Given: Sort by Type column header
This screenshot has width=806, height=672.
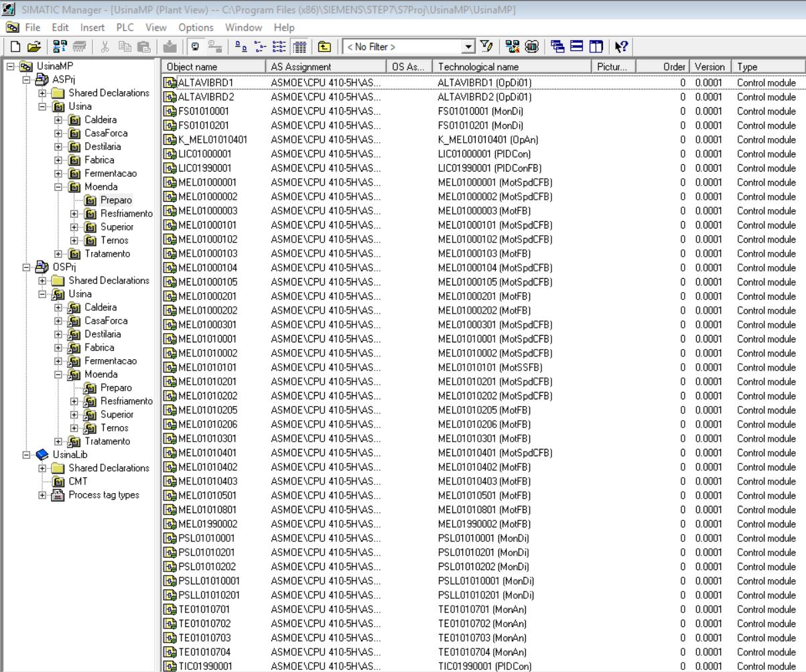Looking at the screenshot, I should [768, 67].
